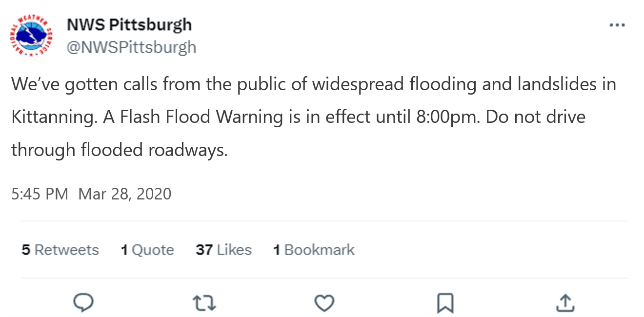The height and width of the screenshot is (317, 644).
Task: Open the NWS logo profile picture
Action: click(x=32, y=36)
